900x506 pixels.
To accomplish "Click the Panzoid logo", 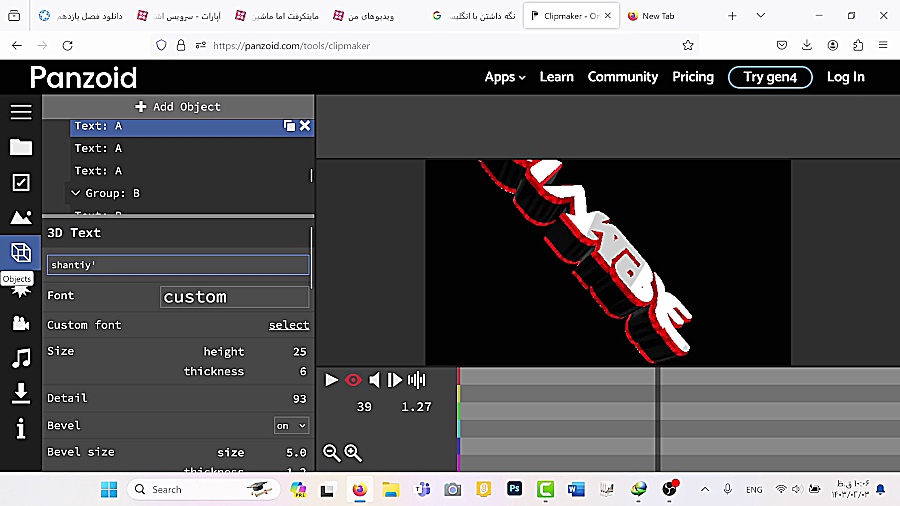I will pos(84,77).
